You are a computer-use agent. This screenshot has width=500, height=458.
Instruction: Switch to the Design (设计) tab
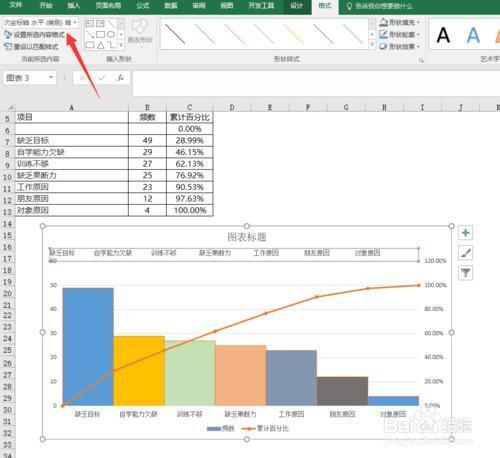click(x=296, y=6)
